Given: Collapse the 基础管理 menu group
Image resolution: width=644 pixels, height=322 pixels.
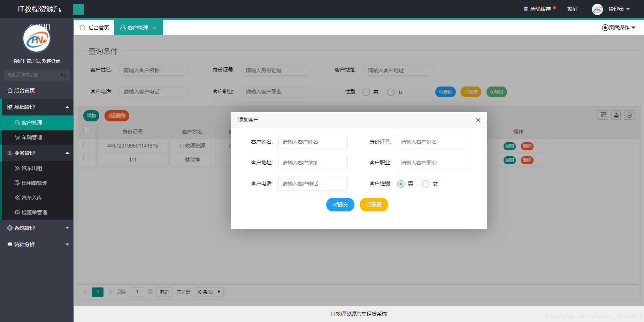Looking at the screenshot, I should point(37,107).
